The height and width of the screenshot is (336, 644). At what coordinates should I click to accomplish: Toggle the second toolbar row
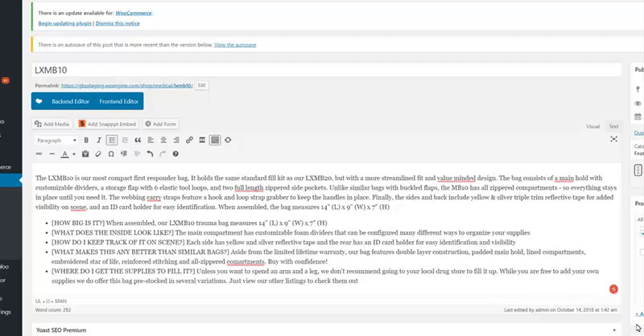(215, 141)
